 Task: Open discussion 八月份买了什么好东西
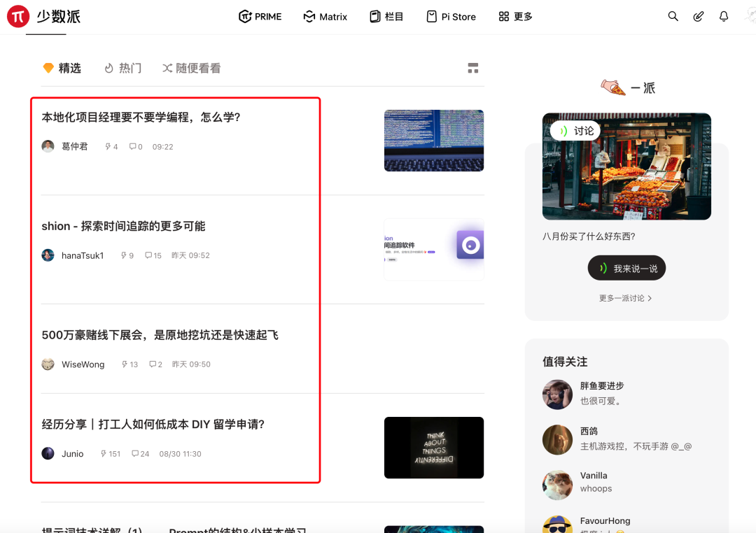[589, 236]
